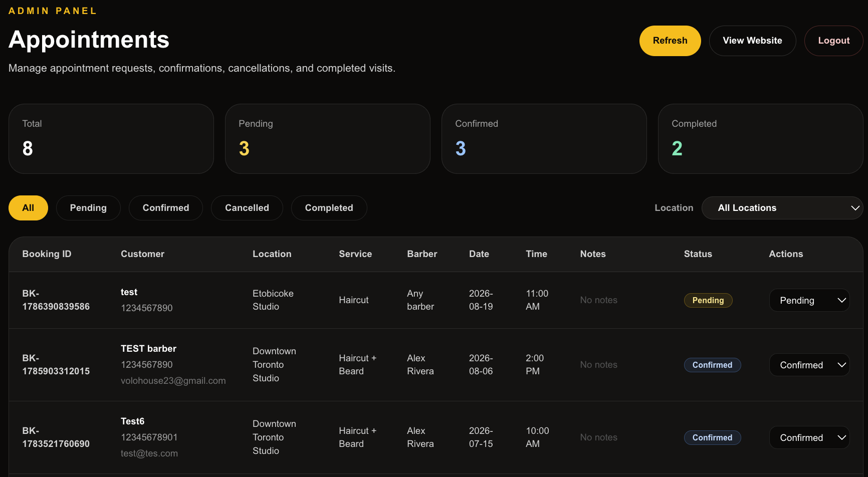Click the Location column header
Image resolution: width=868 pixels, height=477 pixels.
point(272,254)
